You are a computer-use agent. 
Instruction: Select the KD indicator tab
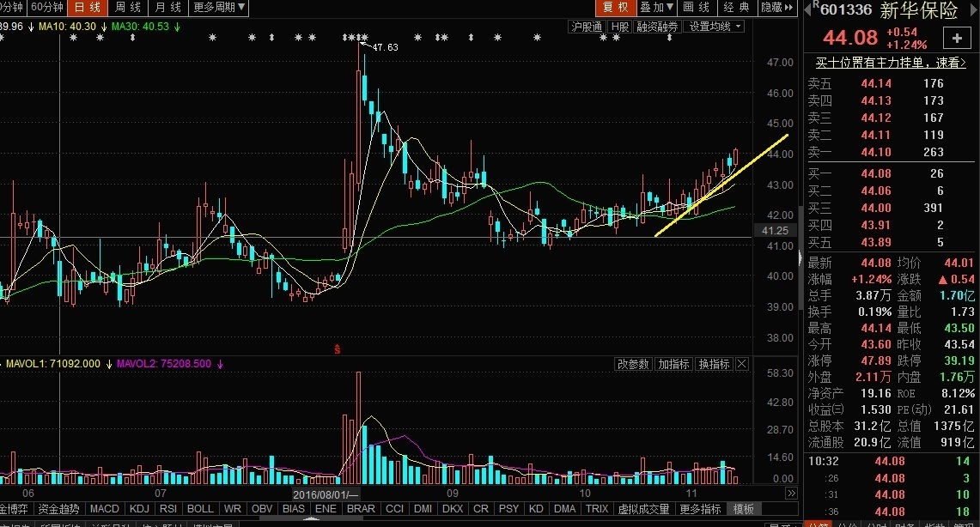coord(536,509)
